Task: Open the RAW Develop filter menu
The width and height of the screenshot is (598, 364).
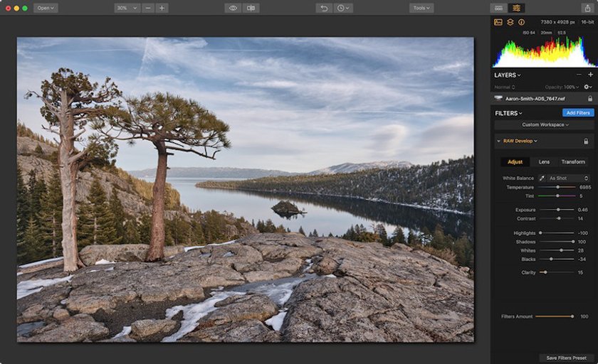Action: 520,141
